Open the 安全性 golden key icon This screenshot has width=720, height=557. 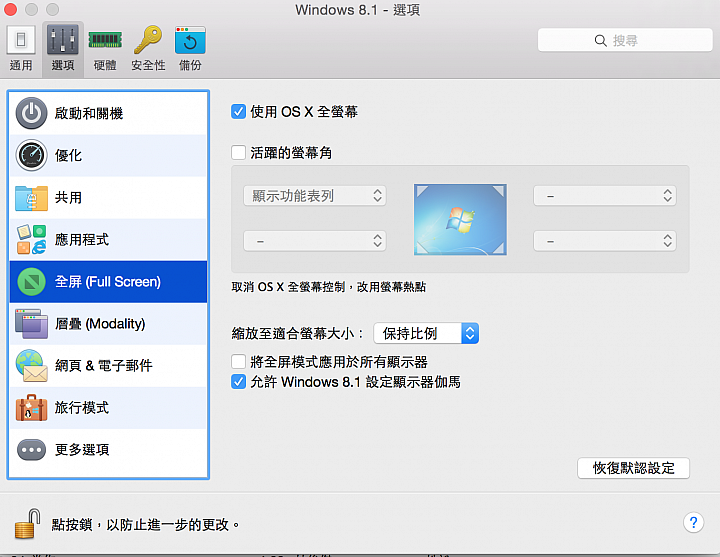[148, 40]
